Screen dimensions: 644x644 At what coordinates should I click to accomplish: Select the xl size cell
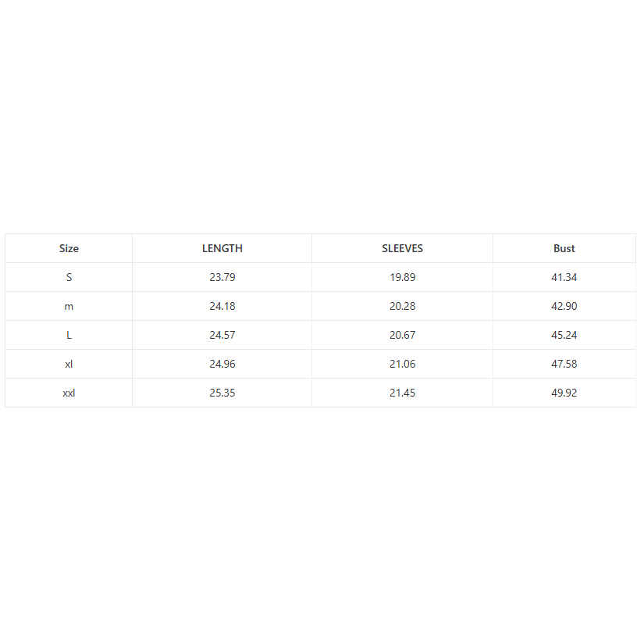[69, 364]
